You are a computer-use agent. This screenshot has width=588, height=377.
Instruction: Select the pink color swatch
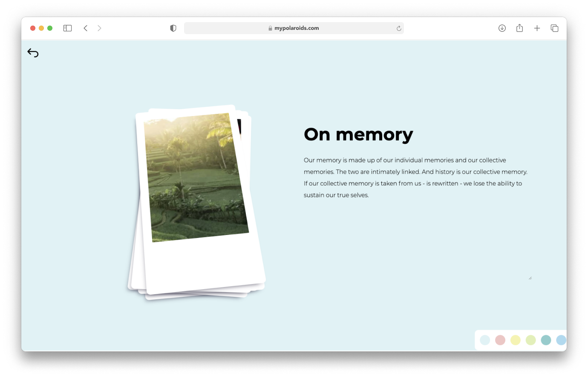click(x=500, y=340)
